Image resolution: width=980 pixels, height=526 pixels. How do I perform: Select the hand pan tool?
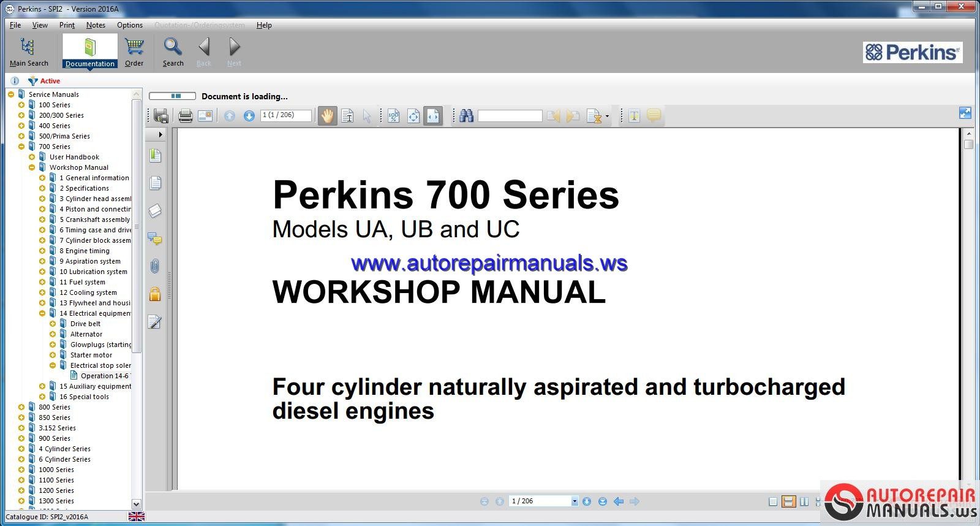pyautogui.click(x=328, y=116)
